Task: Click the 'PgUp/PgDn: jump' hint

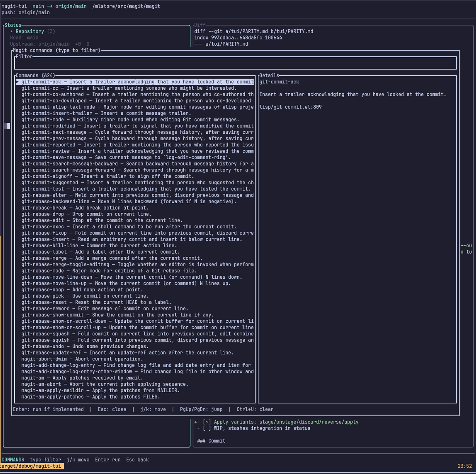Action: (201, 409)
